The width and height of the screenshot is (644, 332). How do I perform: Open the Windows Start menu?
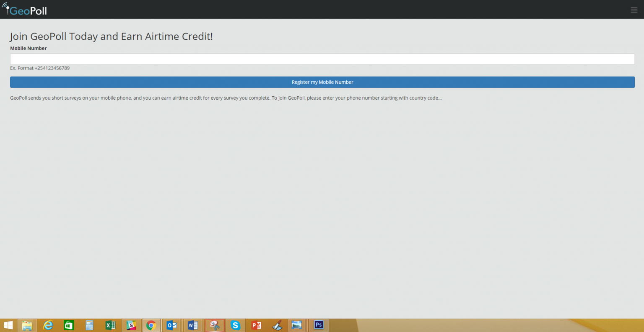click(x=8, y=325)
